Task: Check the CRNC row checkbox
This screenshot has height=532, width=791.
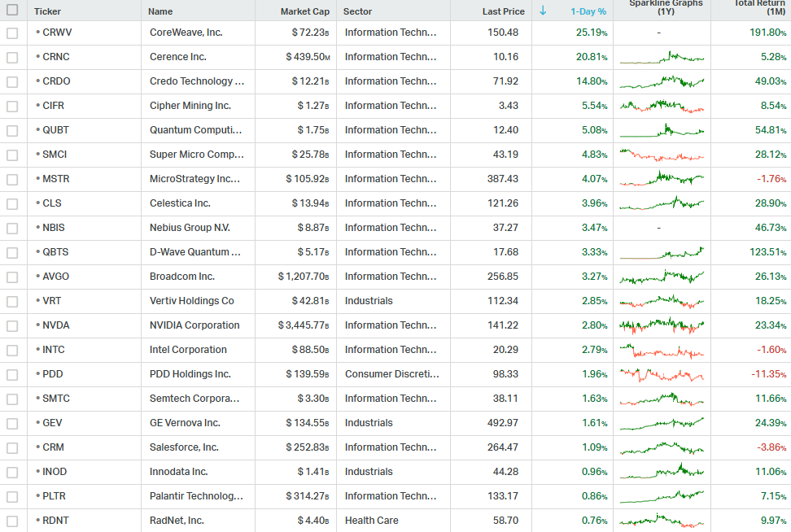Action: (12, 58)
